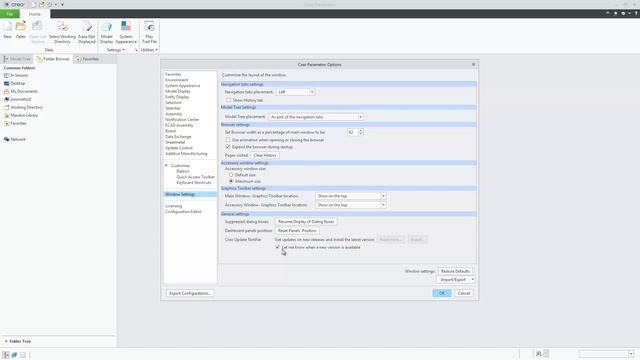
Task: Select Quick Access Toolbar under Customize
Action: click(196, 177)
